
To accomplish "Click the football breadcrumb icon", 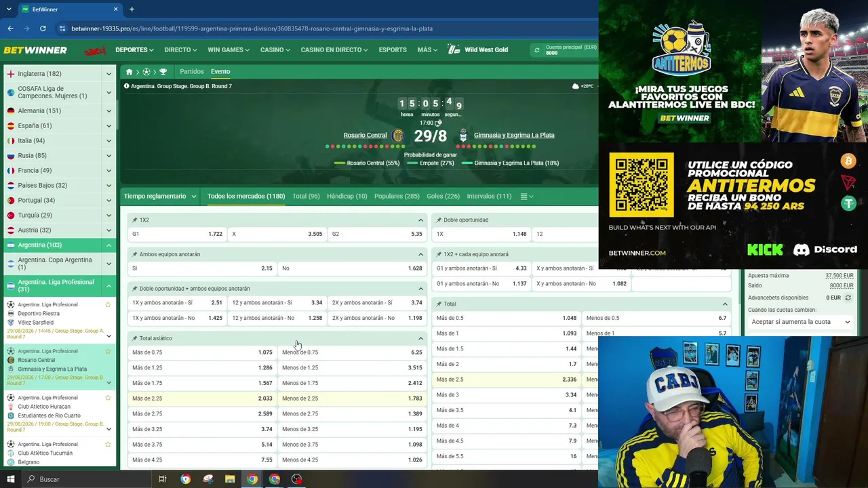I will (146, 72).
